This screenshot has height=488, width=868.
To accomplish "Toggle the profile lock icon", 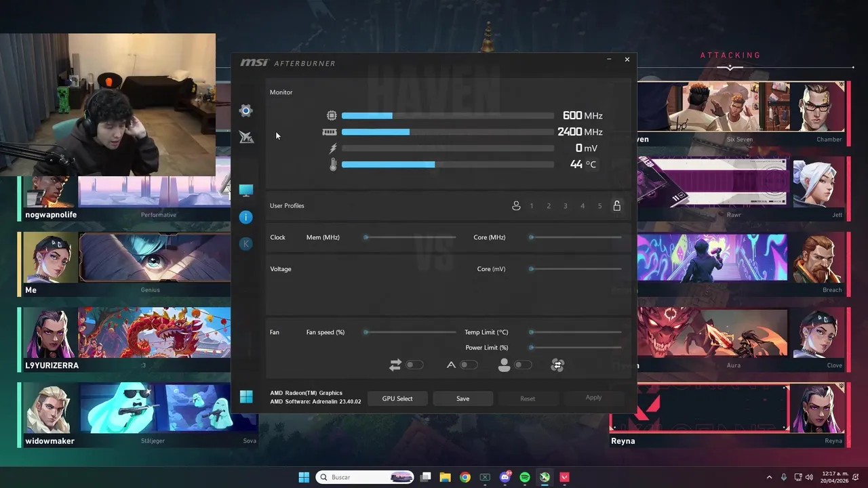I will 616,205.
